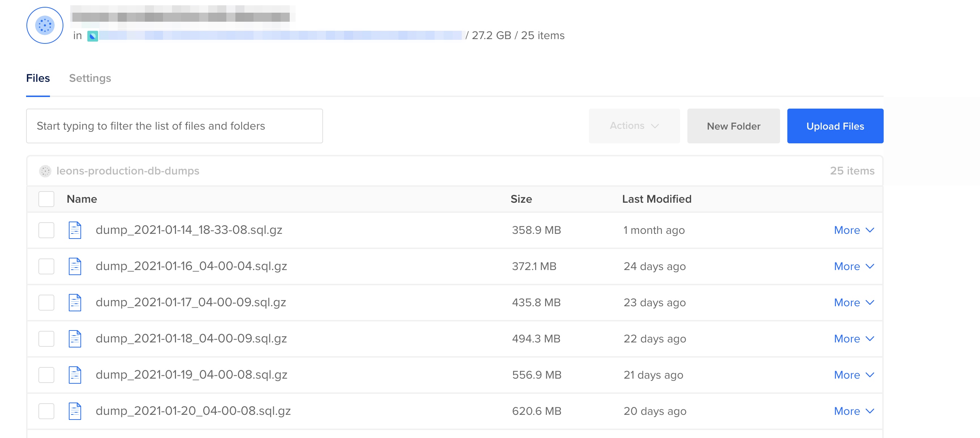Viewport: 980px width, 438px height.
Task: Check the select-all checkbox in header
Action: (x=46, y=199)
